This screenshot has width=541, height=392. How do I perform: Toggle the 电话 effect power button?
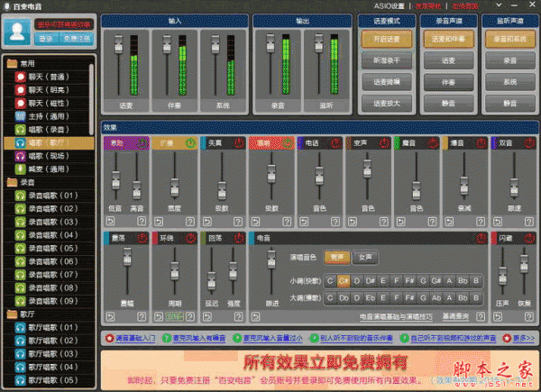coord(335,143)
